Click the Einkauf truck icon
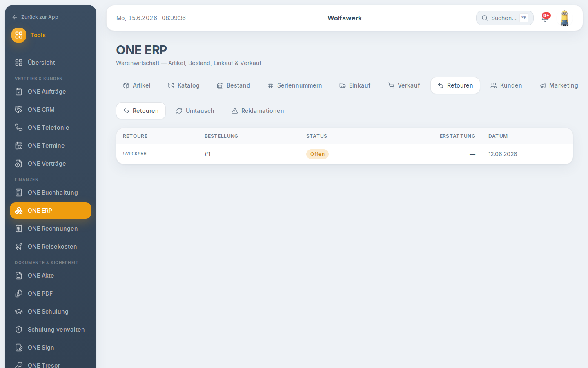Image resolution: width=588 pixels, height=368 pixels. tap(343, 85)
